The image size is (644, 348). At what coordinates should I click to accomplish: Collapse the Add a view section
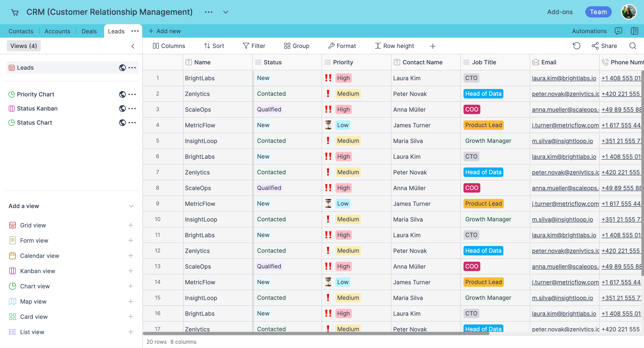[131, 206]
